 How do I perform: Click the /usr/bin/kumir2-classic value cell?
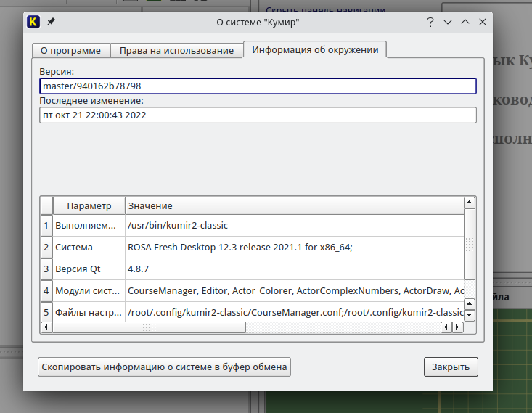[x=295, y=226]
